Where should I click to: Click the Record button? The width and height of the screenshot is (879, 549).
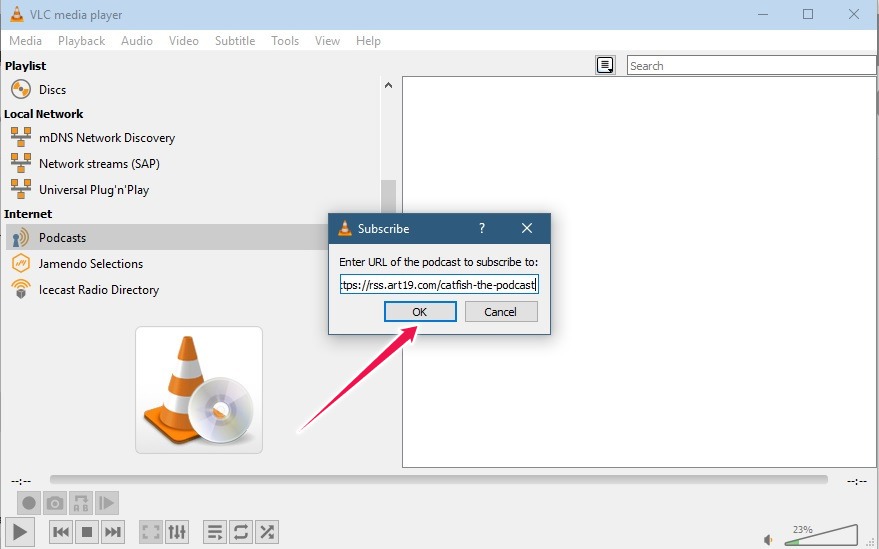tap(29, 503)
